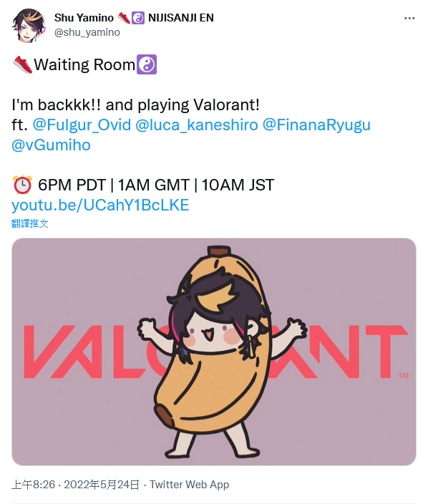Click the alarm clock emoji beside 6PM PDT
428x504 pixels.
pos(22,185)
